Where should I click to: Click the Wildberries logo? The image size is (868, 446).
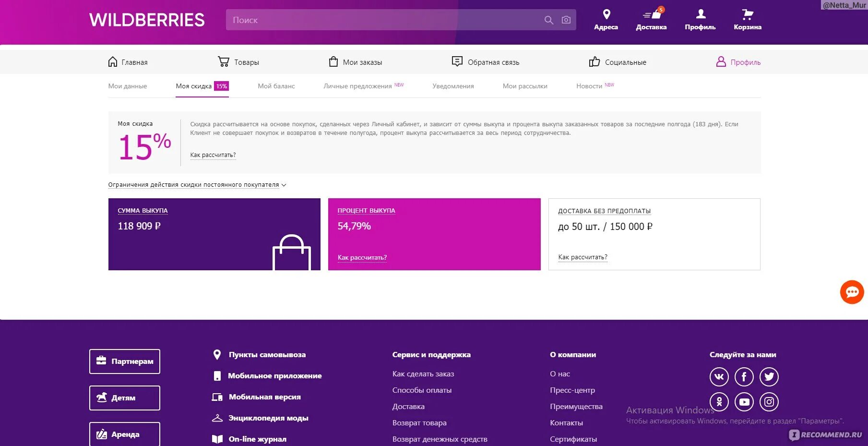point(147,20)
